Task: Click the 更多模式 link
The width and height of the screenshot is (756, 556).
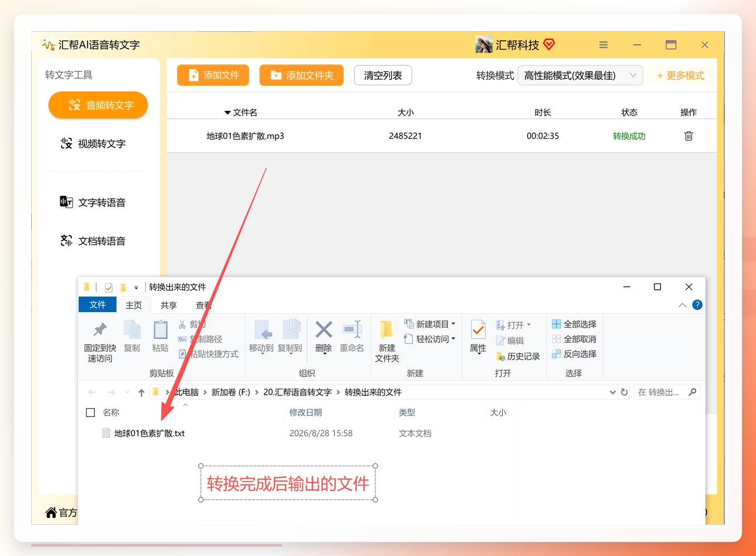Action: 681,75
